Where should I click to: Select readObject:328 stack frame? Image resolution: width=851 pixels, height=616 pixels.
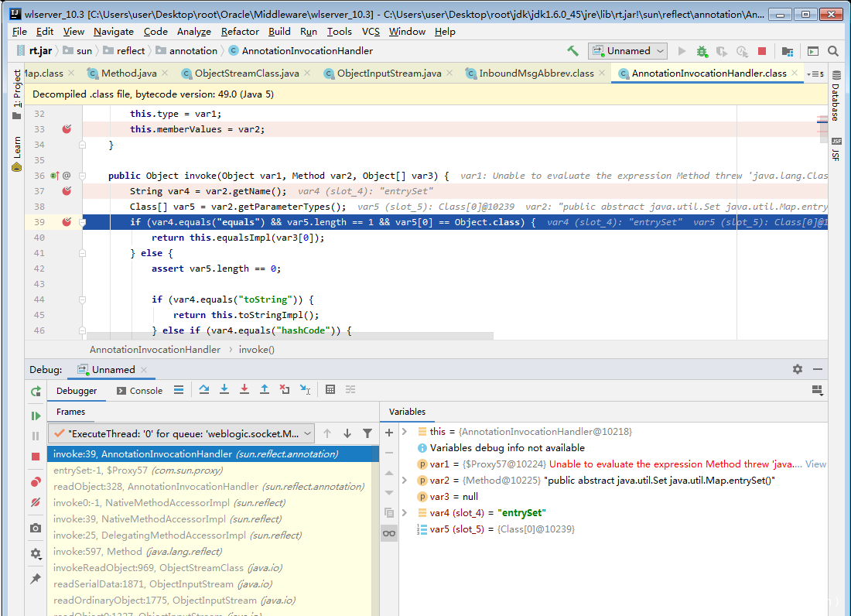click(156, 487)
